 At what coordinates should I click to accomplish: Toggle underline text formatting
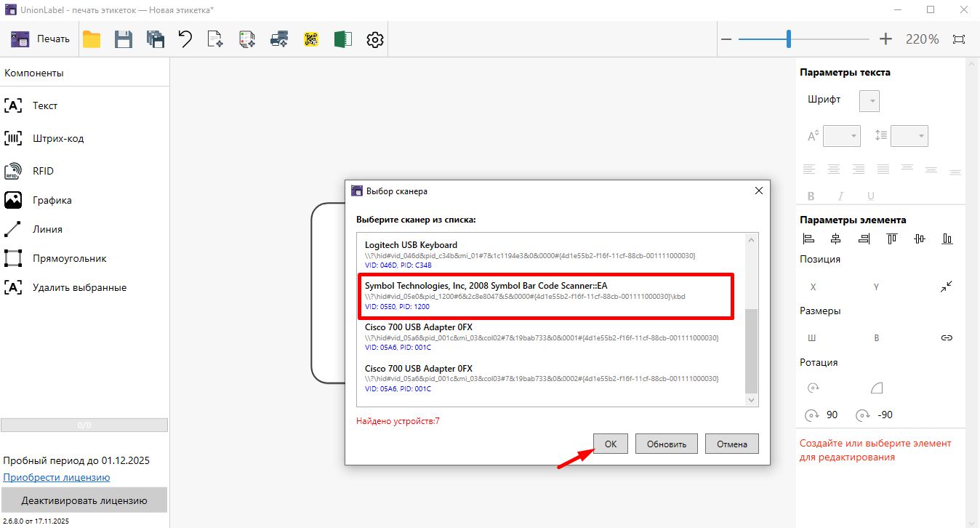tap(870, 196)
